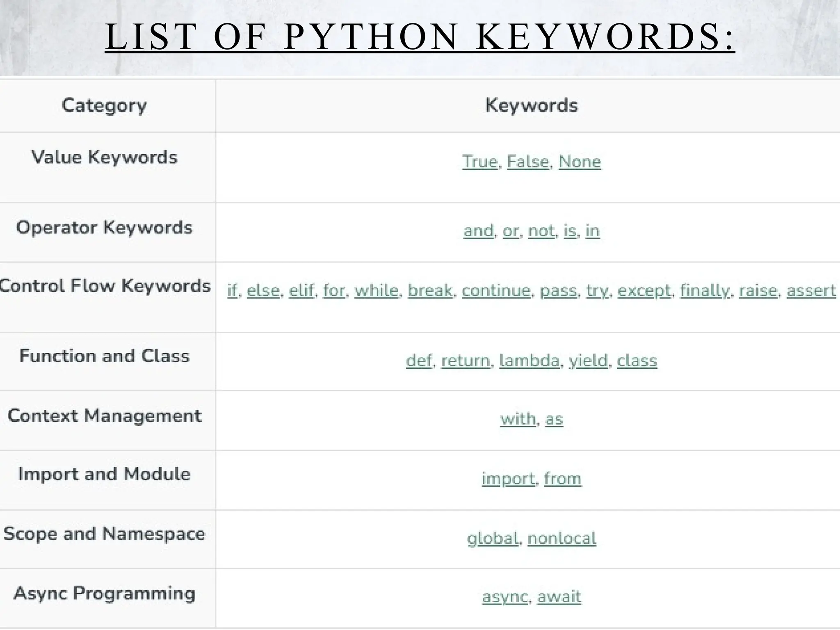
Task: Open the yield keyword link
Action: tap(588, 361)
